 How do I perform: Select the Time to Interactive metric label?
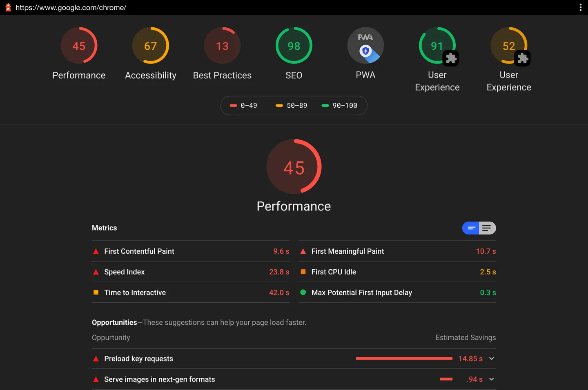click(135, 292)
